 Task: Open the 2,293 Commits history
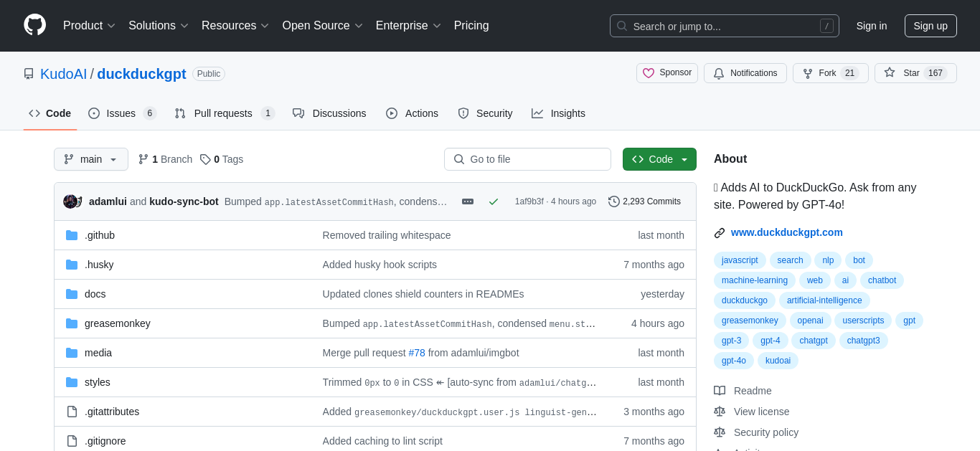(x=644, y=201)
